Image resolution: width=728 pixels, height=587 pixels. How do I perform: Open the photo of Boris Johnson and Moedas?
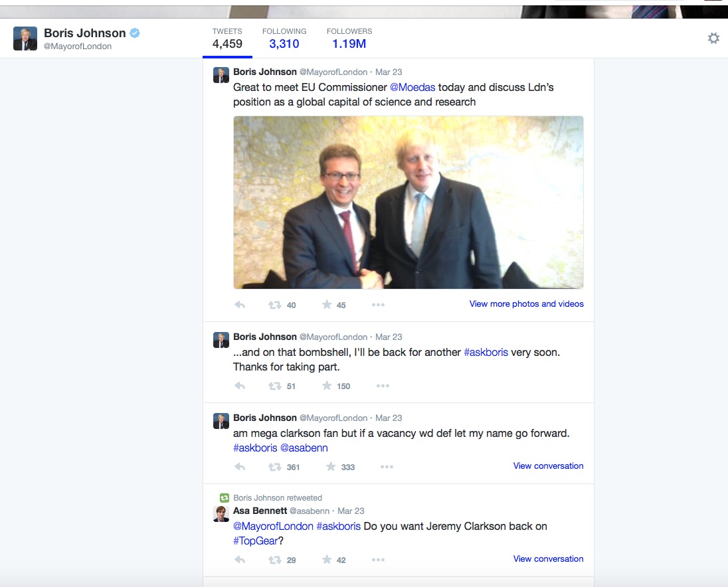click(409, 203)
